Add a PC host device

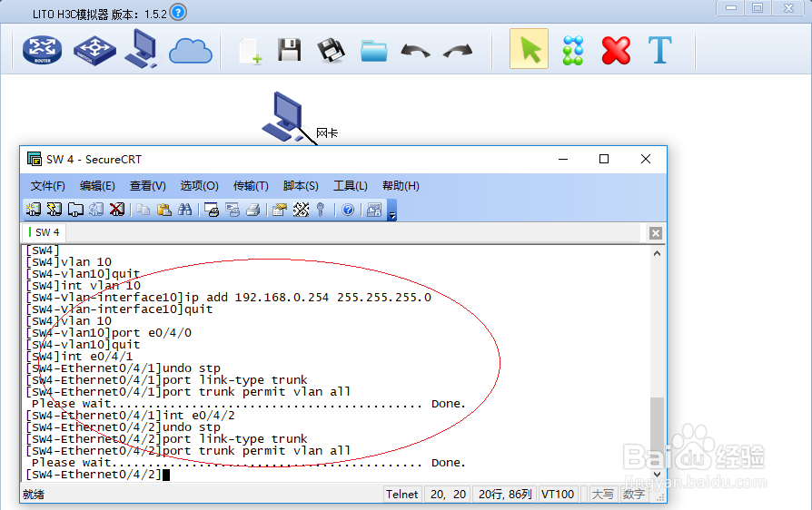(141, 49)
